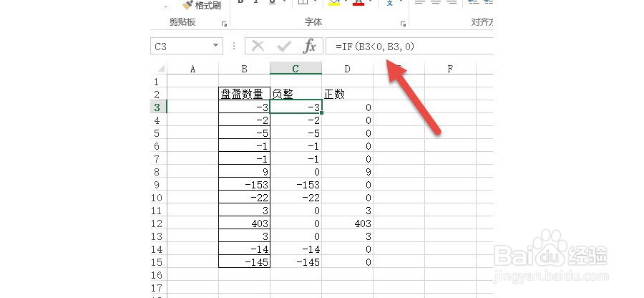Select column B header
The image size is (644, 298).
tap(245, 69)
